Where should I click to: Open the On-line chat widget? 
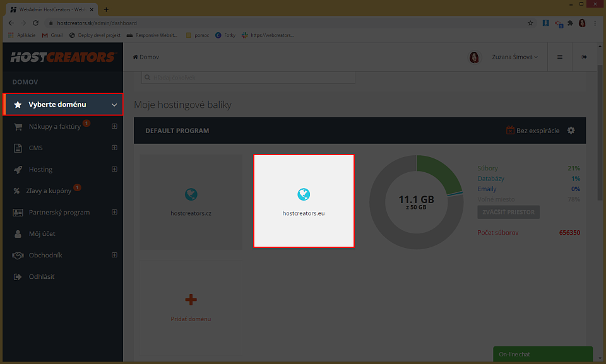pos(542,355)
